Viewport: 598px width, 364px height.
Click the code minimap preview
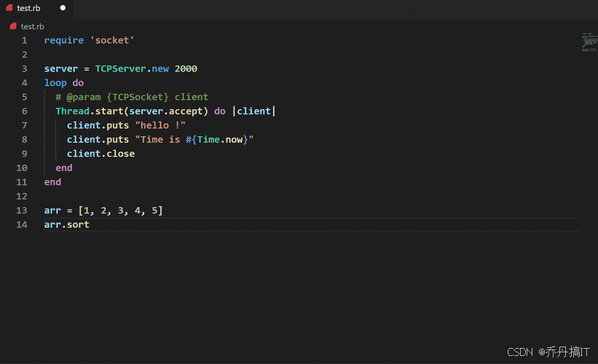(589, 42)
